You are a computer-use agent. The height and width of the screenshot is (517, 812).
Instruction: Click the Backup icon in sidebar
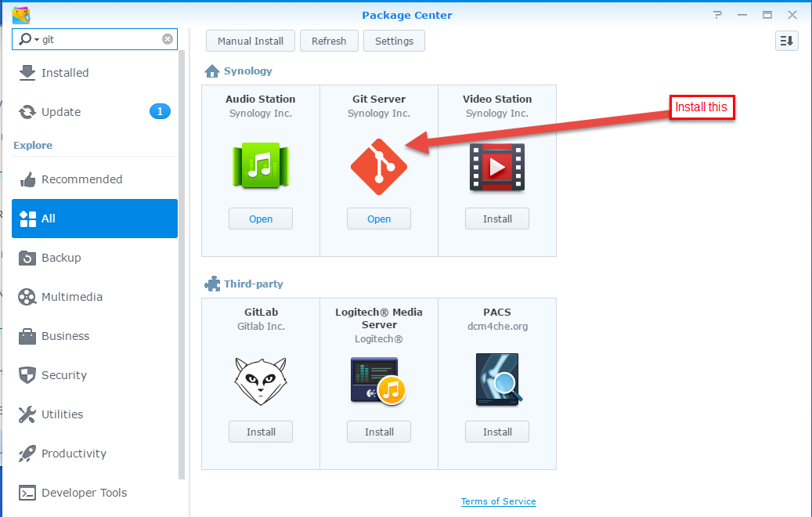click(x=27, y=258)
